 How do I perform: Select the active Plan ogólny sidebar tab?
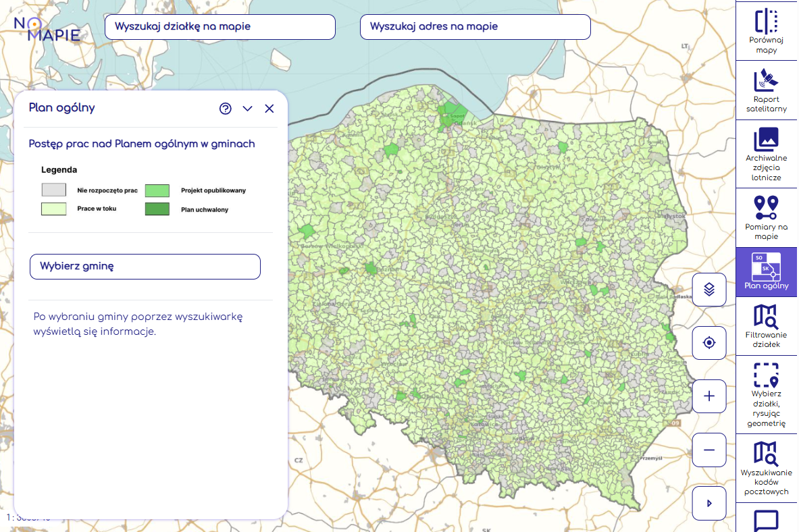tap(766, 272)
